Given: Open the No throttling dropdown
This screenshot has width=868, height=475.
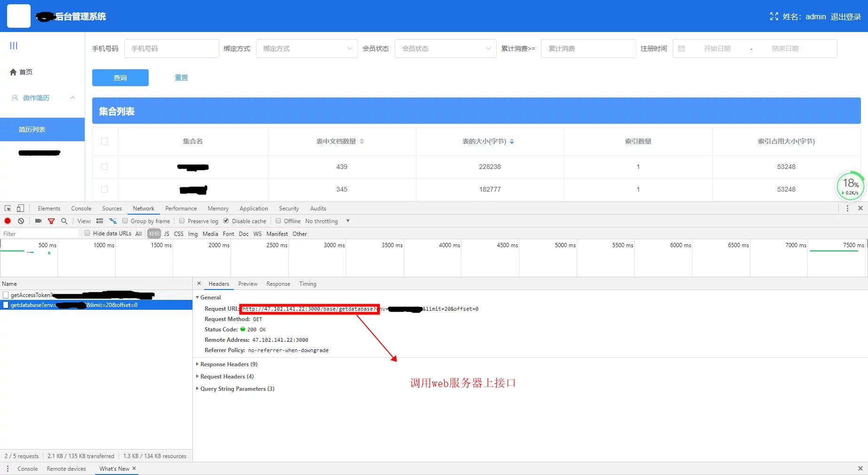Looking at the screenshot, I should pos(327,221).
